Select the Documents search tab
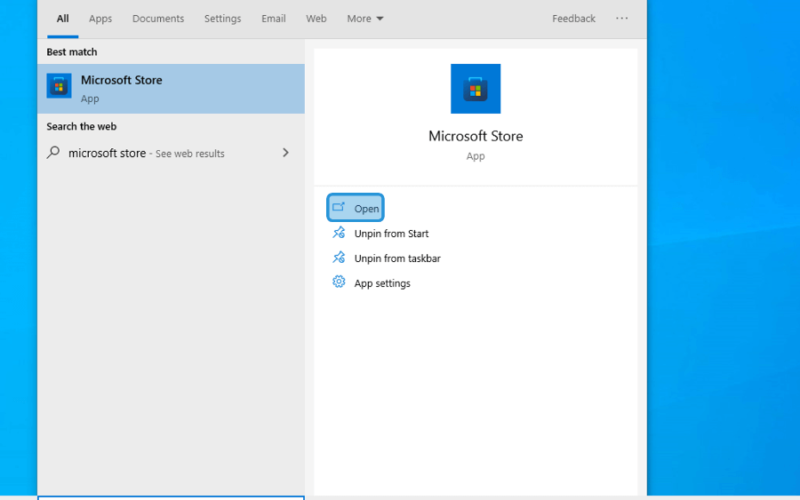Viewport: 800px width, 500px height. [x=158, y=19]
